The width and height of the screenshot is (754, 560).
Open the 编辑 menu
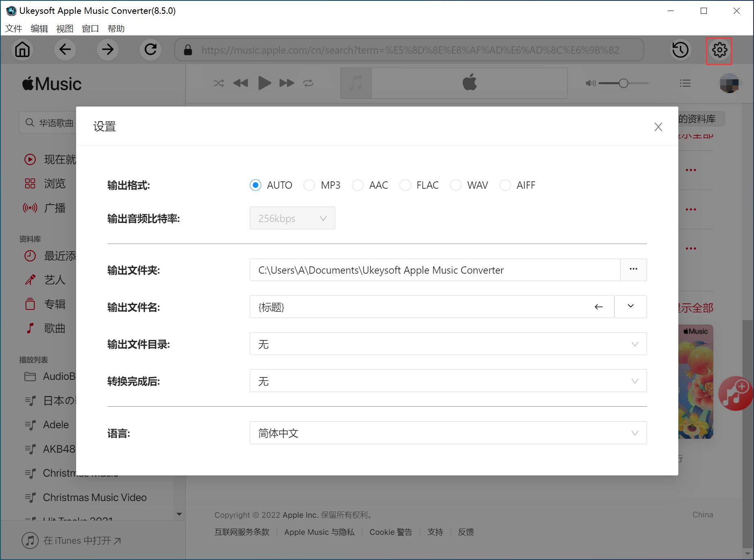[39, 29]
